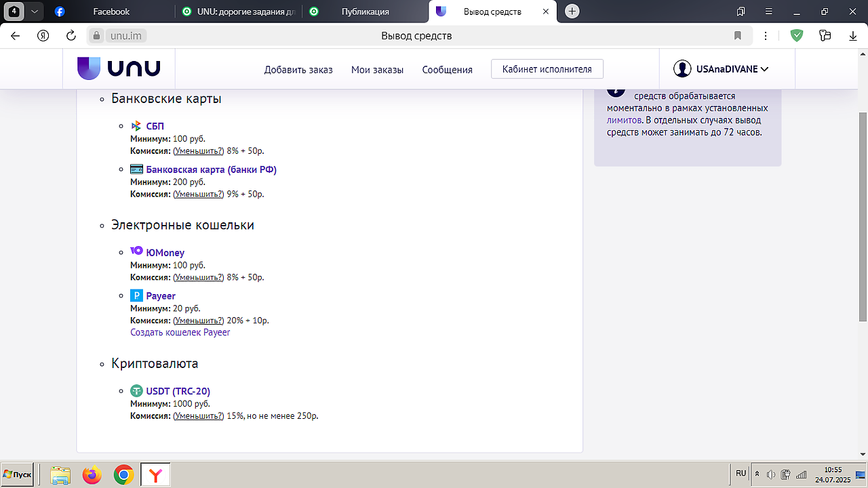Expand tab group counter dropdown
This screenshot has height=488, width=868.
[x=35, y=12]
